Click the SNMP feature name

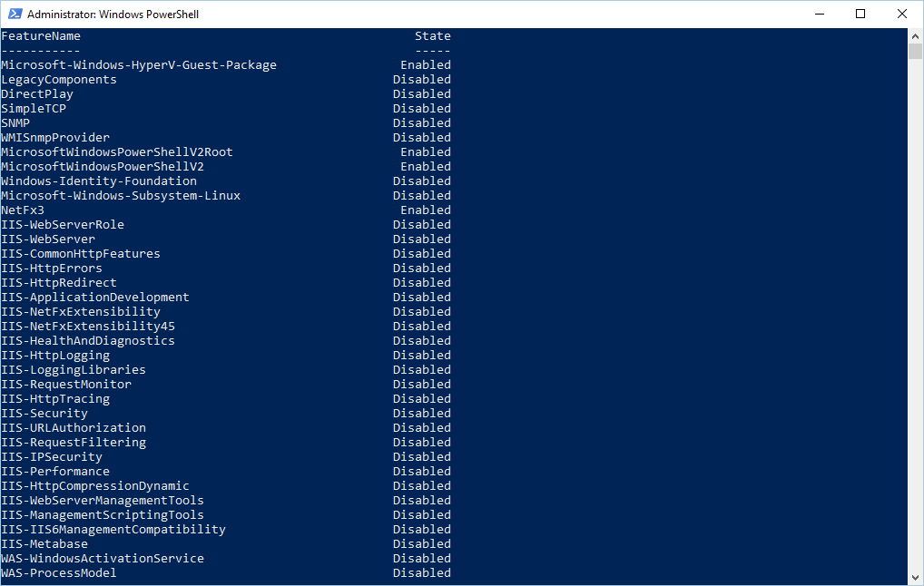point(15,123)
